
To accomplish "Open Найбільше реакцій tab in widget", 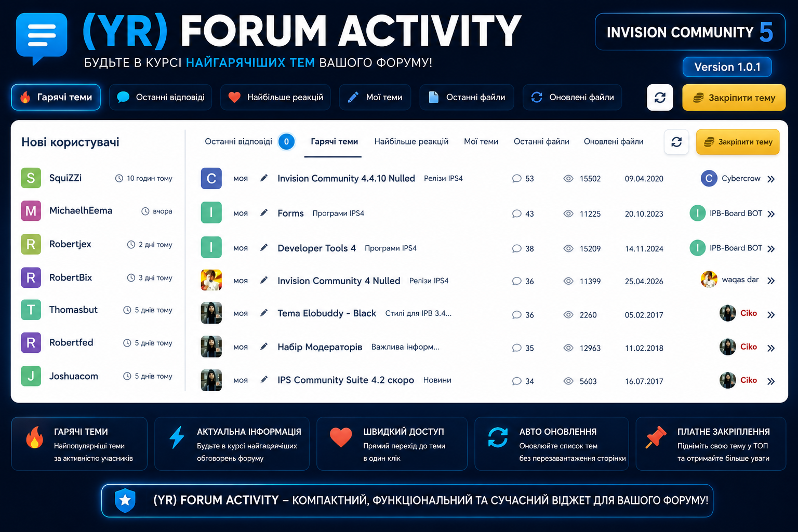I will coord(411,141).
